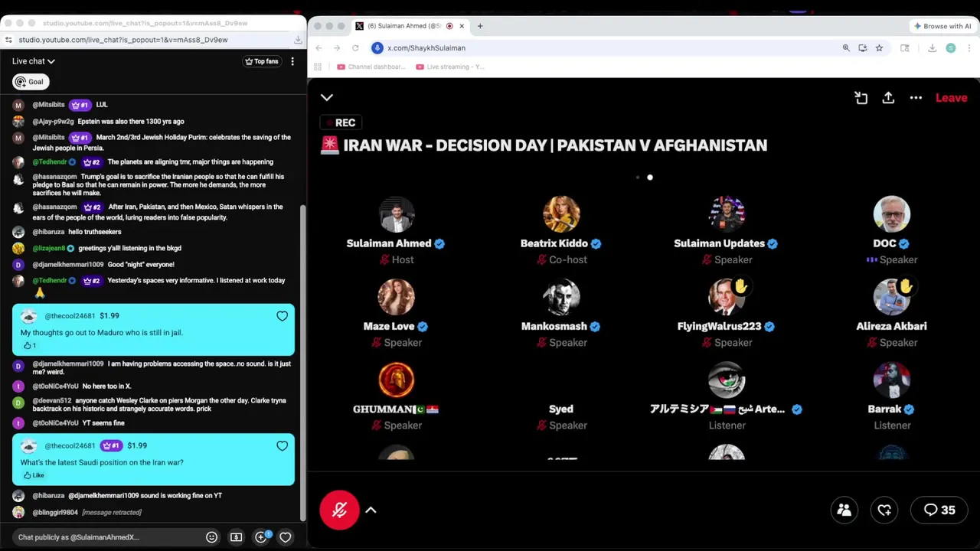Open the apps grid in bookmarks bar
Image resolution: width=980 pixels, height=551 pixels.
click(318, 67)
